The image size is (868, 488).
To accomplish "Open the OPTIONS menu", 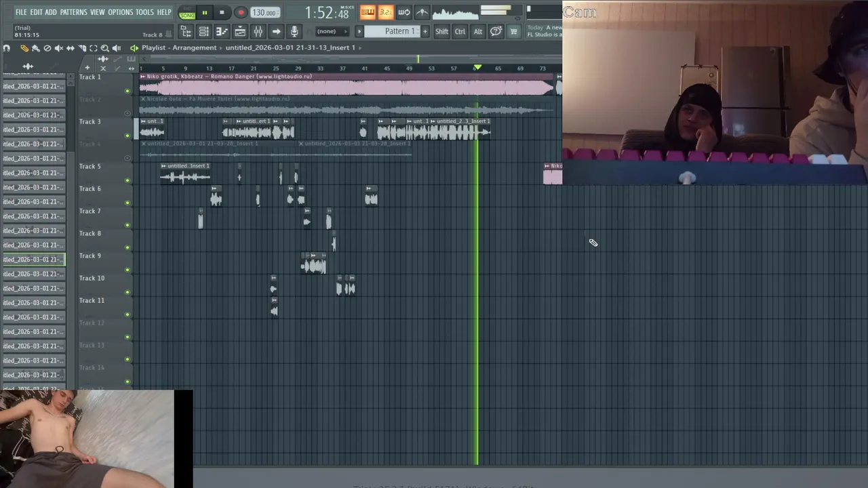I will click(x=121, y=12).
